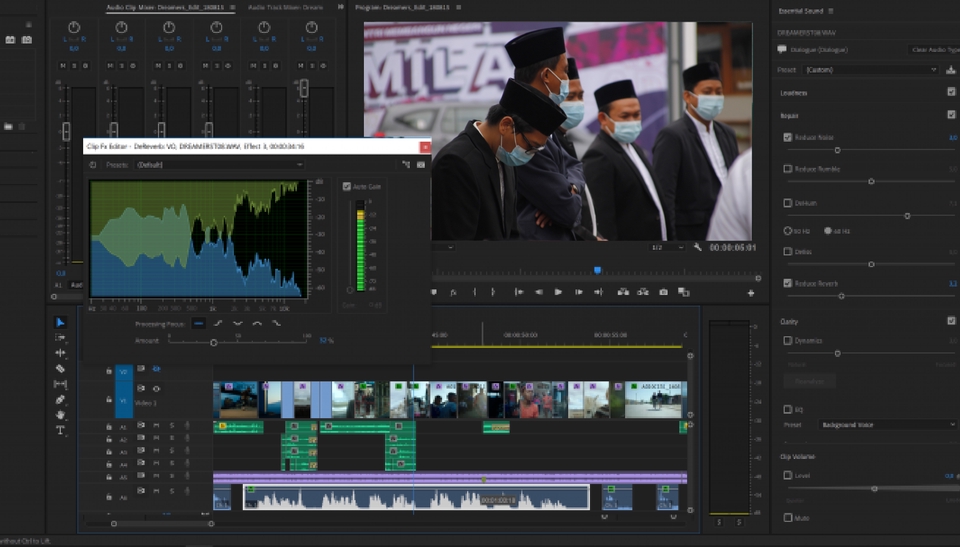
Task: Open Essential Sound Preset (Custom) dropdown
Action: 871,70
